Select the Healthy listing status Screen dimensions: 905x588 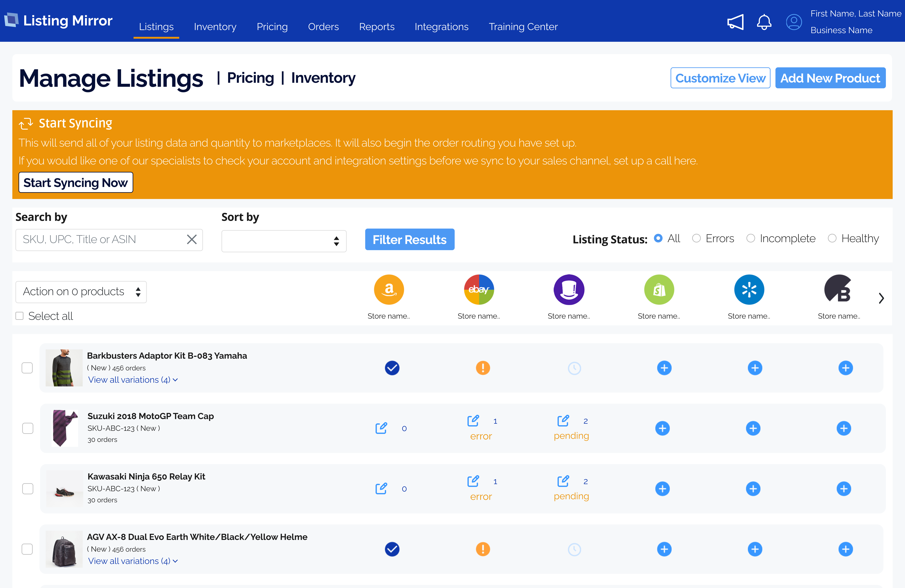(x=832, y=238)
